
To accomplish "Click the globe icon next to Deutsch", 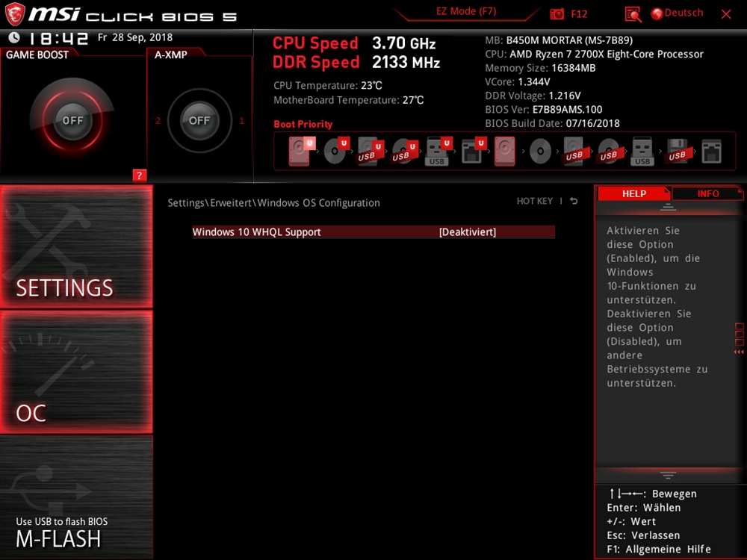I will coord(657,13).
